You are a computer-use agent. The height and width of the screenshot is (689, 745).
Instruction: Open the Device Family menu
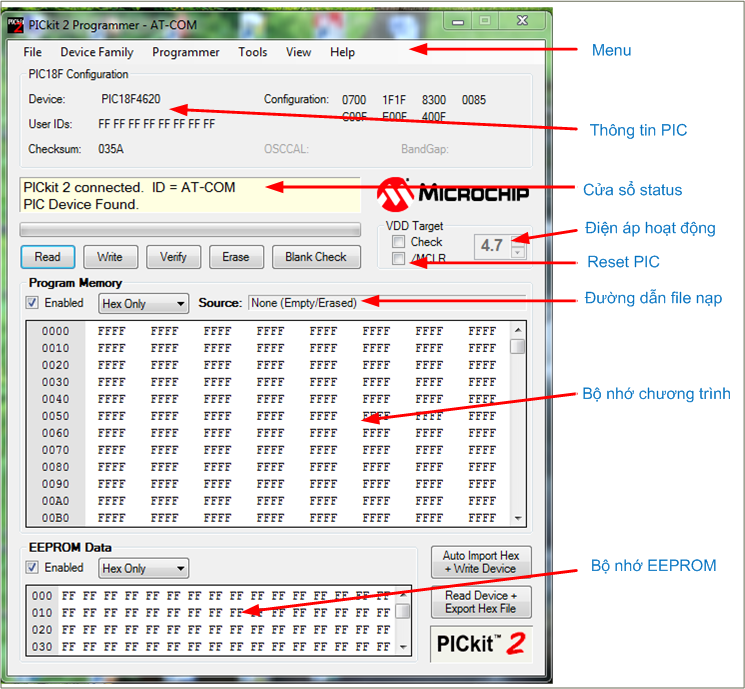(97, 52)
